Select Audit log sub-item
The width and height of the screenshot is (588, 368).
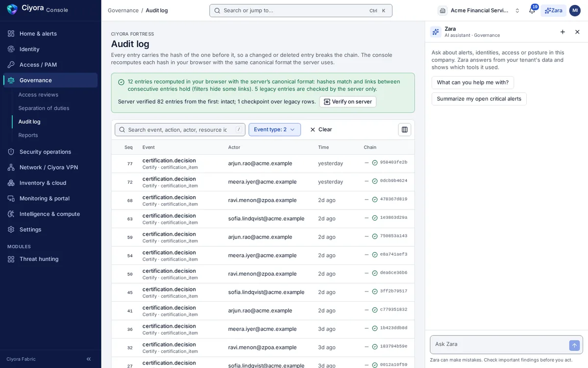pyautogui.click(x=29, y=122)
